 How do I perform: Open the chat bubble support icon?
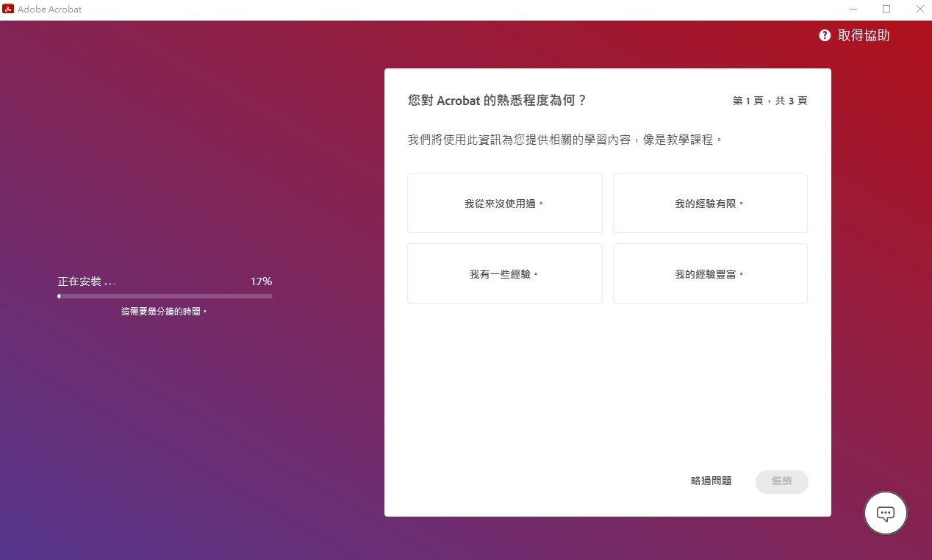pos(886,513)
